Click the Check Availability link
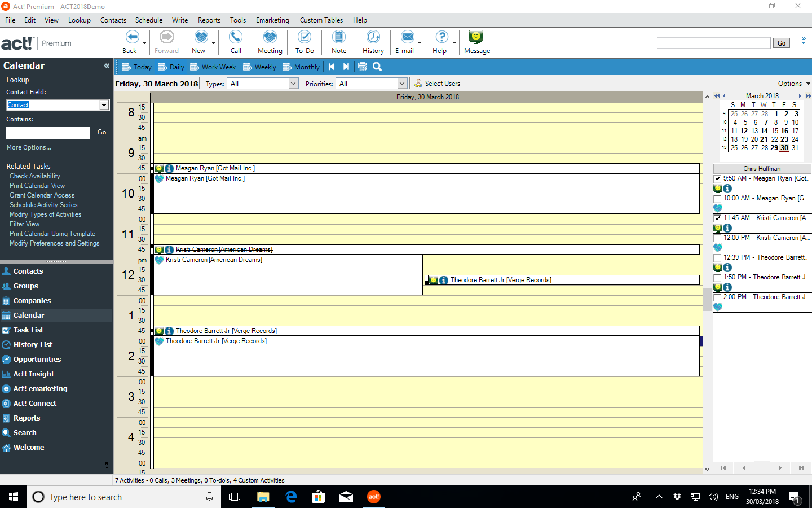Screen dimensions: 812x508 35,176
